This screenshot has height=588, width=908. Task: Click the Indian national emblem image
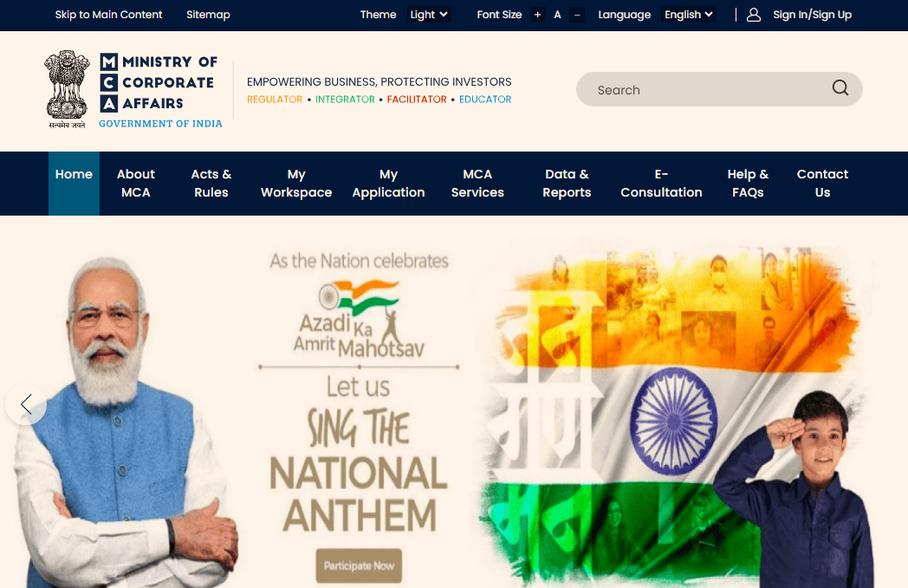tap(68, 90)
